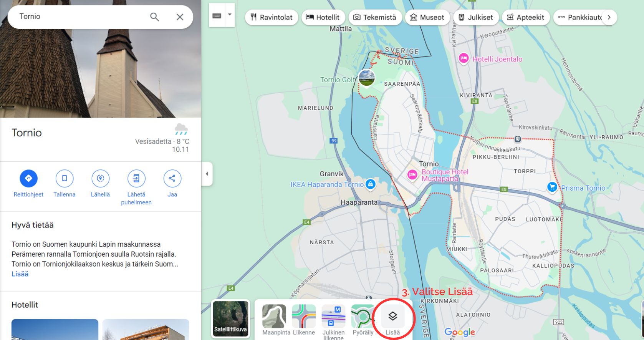Click the IKEA Haaparanda Tornio pin

click(370, 184)
